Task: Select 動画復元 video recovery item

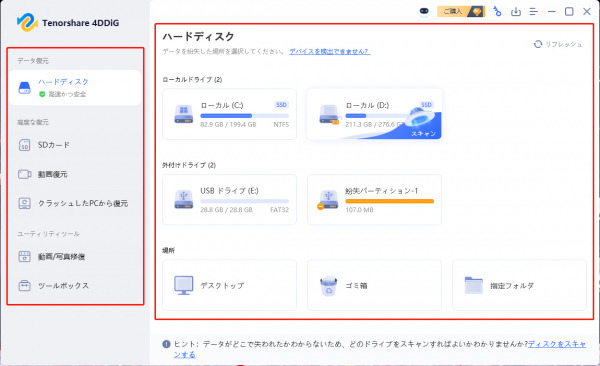Action: (75, 174)
